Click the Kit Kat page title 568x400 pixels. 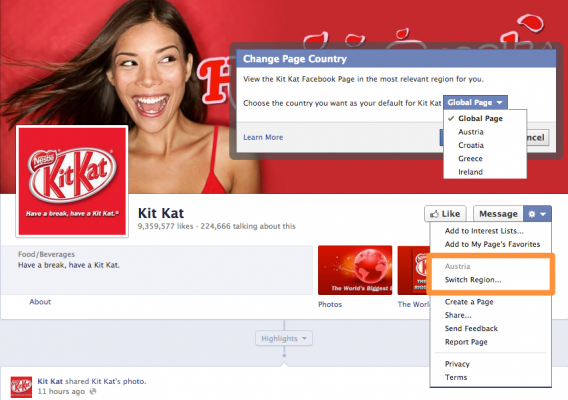(x=161, y=213)
